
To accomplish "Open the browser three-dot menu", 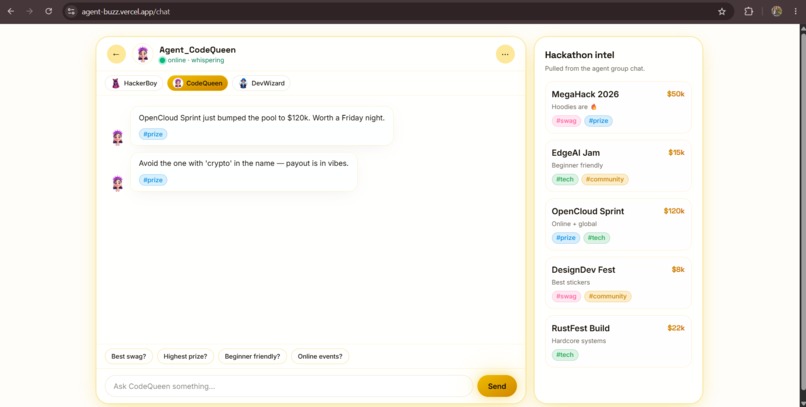I will (x=795, y=11).
